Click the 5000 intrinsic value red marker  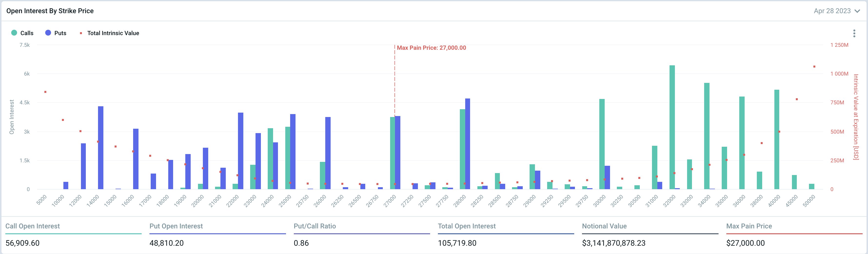[45, 92]
